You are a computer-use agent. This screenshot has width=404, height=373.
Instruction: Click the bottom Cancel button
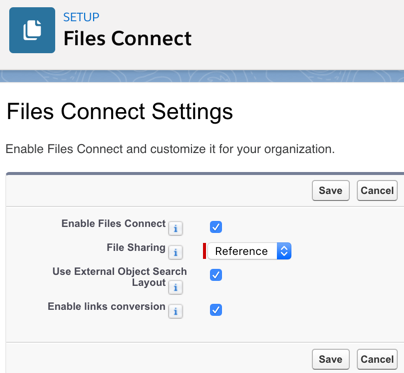pos(377,359)
